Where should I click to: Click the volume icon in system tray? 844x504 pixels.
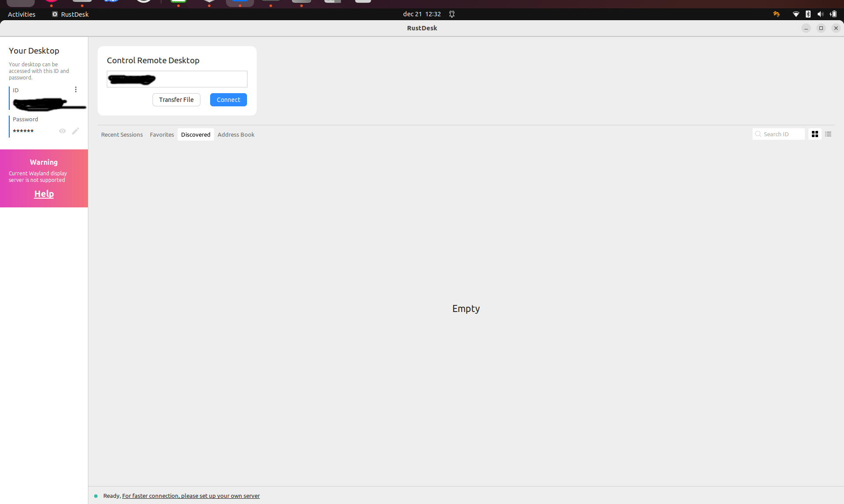821,14
